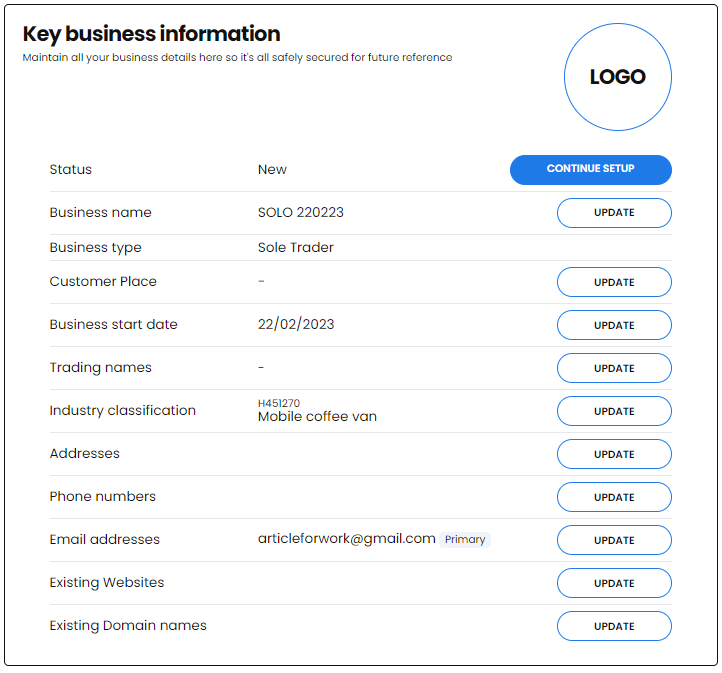
Task: Click the Phone numbers label
Action: 102,496
